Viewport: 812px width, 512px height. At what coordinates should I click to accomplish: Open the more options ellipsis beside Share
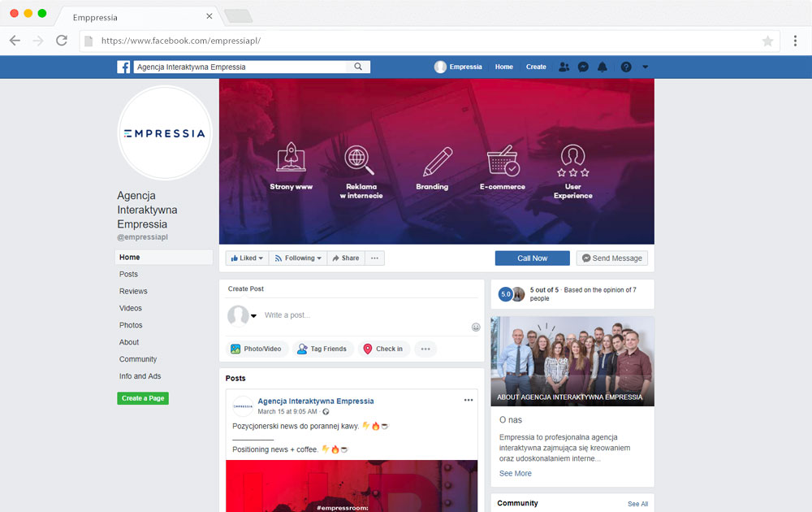(x=374, y=258)
